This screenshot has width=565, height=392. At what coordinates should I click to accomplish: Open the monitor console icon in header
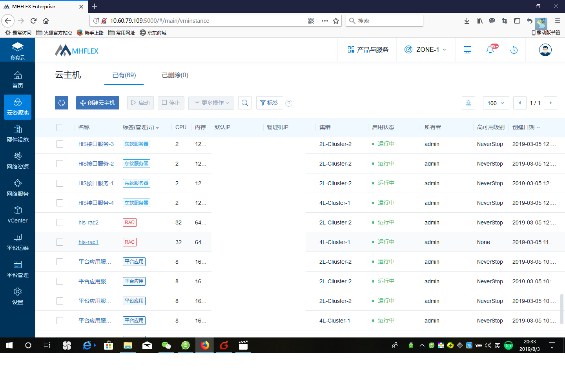click(467, 50)
